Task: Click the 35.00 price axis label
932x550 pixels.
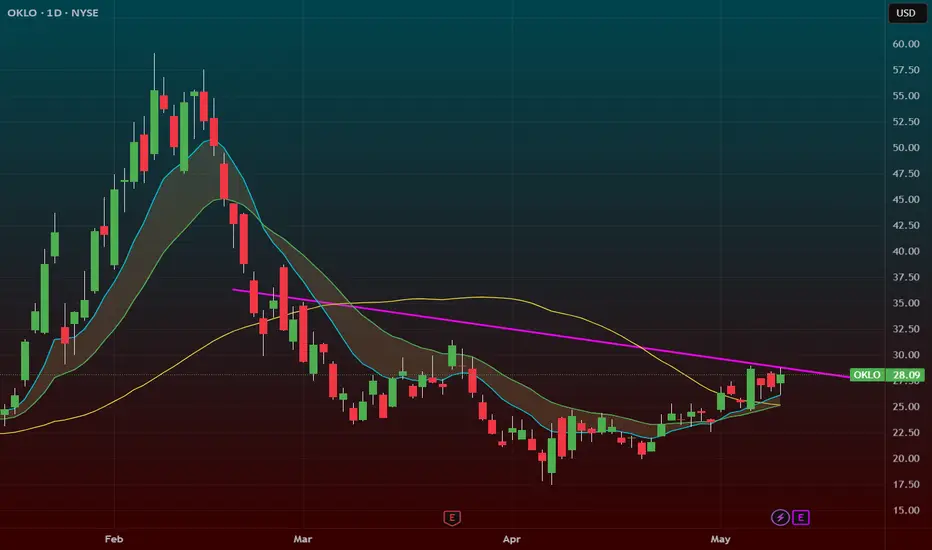Action: coord(906,303)
